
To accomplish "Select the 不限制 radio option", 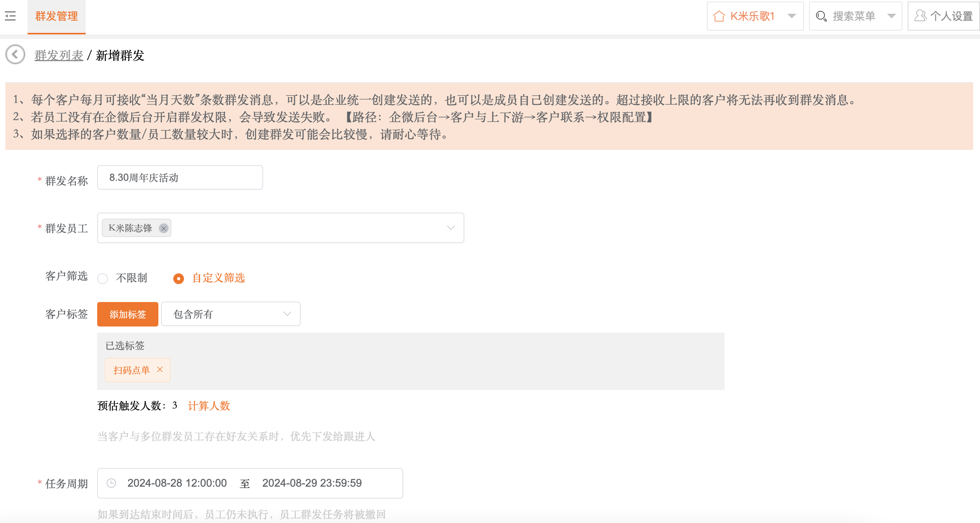I will 103,278.
